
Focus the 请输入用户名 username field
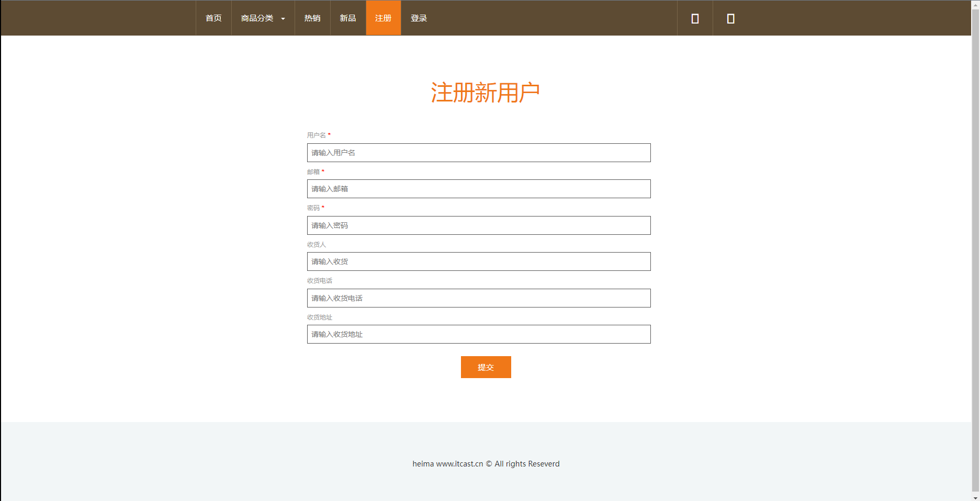point(479,153)
